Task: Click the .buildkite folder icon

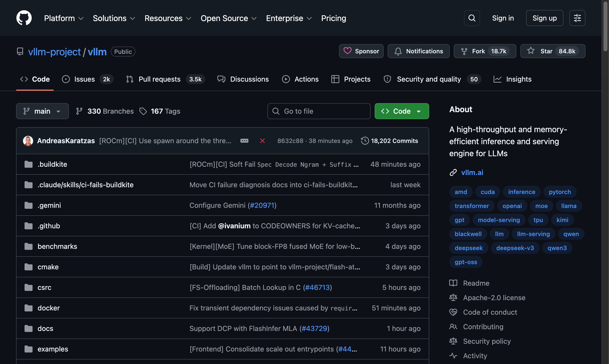Action: 29,164
